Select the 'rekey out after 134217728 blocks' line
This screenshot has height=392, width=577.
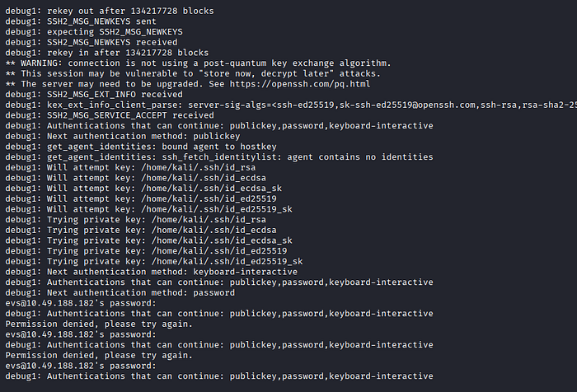[x=110, y=11]
